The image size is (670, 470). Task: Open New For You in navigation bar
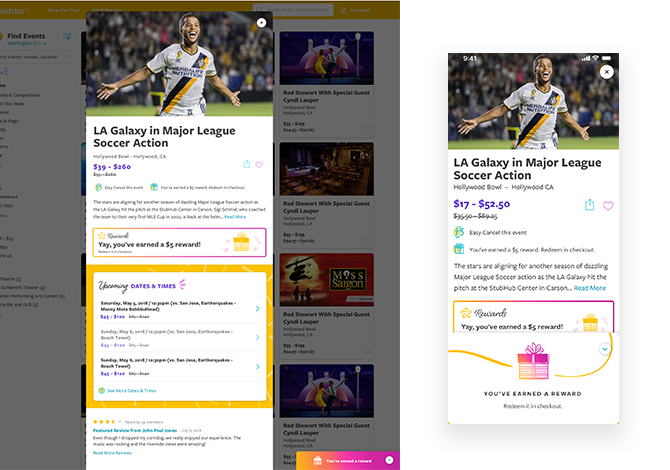(x=64, y=10)
